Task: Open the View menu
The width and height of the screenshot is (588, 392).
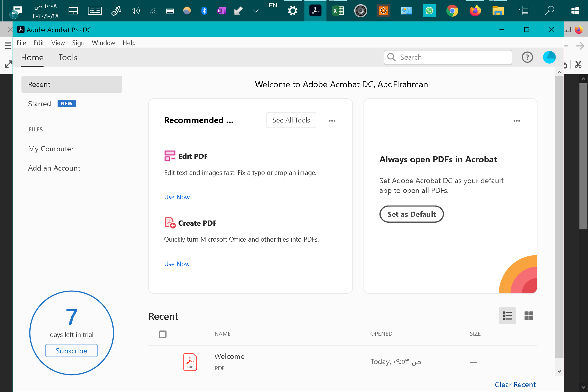Action: (58, 43)
